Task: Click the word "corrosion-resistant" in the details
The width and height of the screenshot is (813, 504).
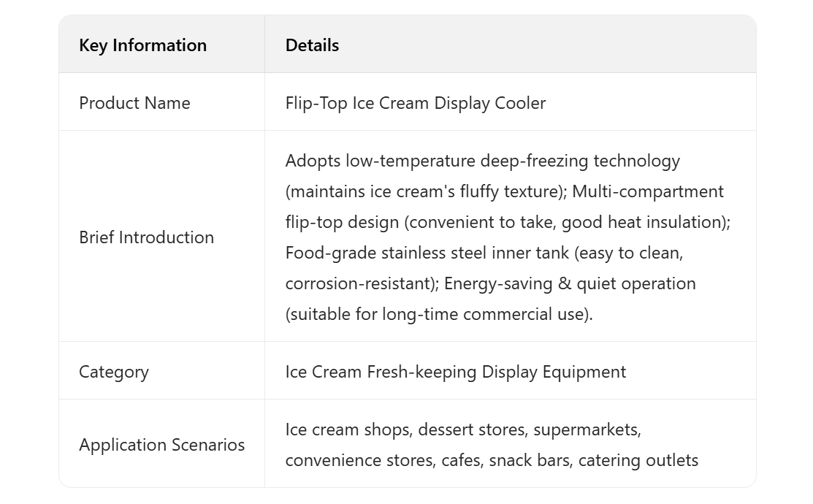Action: coord(359,283)
